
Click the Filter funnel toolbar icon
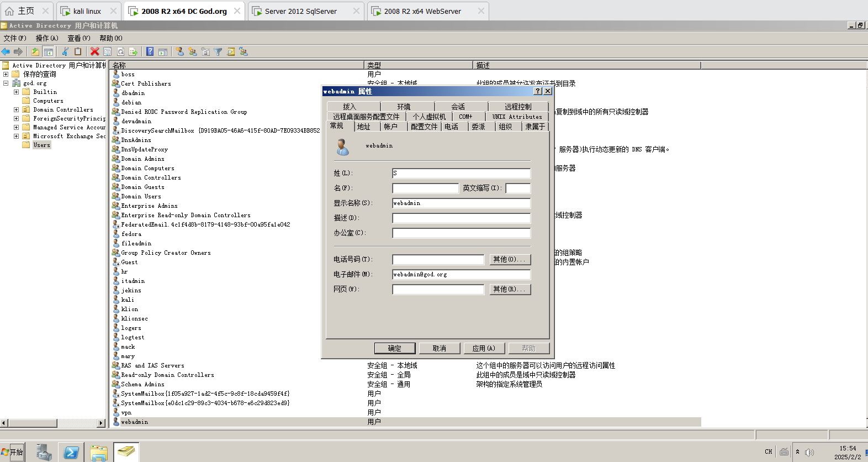pos(218,51)
